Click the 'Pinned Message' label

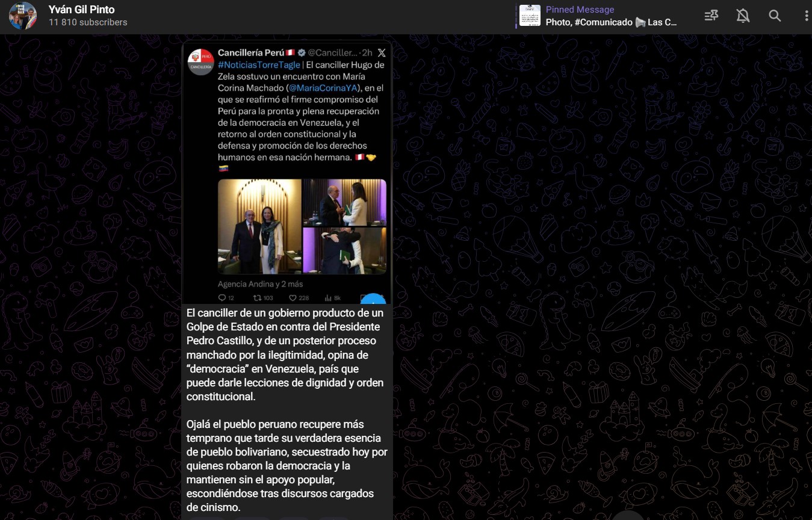pyautogui.click(x=580, y=10)
